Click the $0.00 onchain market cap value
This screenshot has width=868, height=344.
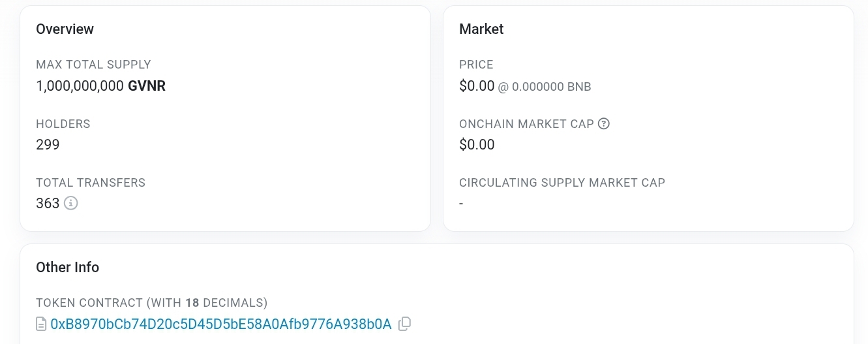pyautogui.click(x=477, y=144)
